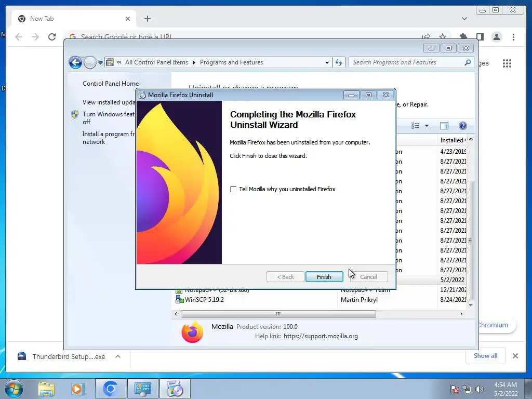Click Control Panel forward arrow button

90,62
